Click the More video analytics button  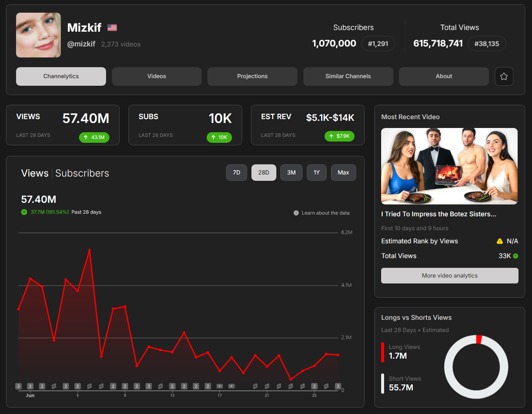(450, 276)
